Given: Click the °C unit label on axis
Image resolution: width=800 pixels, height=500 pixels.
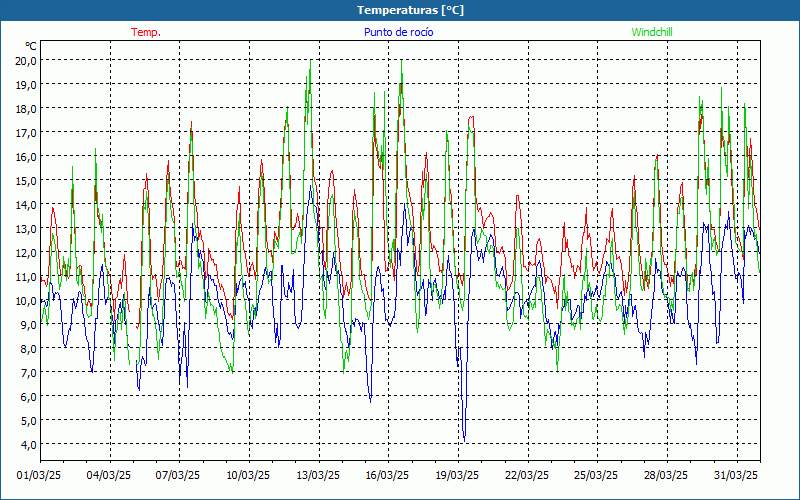Looking at the screenshot, I should pyautogui.click(x=31, y=46).
